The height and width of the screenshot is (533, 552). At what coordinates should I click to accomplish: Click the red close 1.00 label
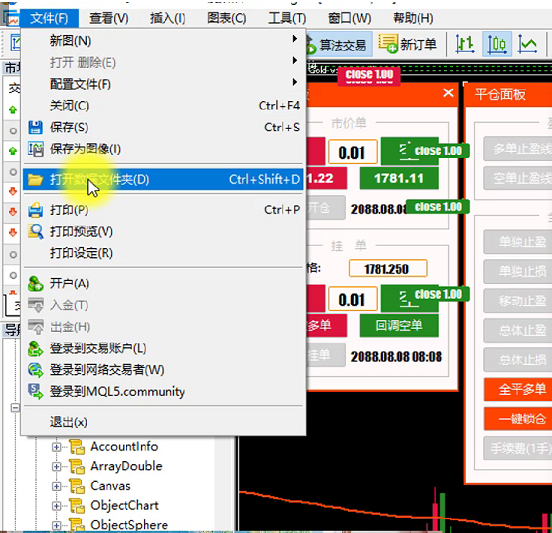click(369, 75)
